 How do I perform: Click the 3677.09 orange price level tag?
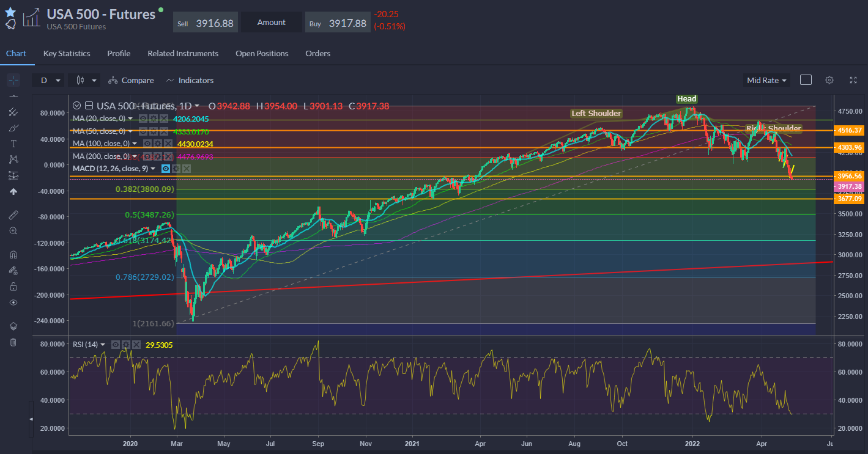coord(849,199)
